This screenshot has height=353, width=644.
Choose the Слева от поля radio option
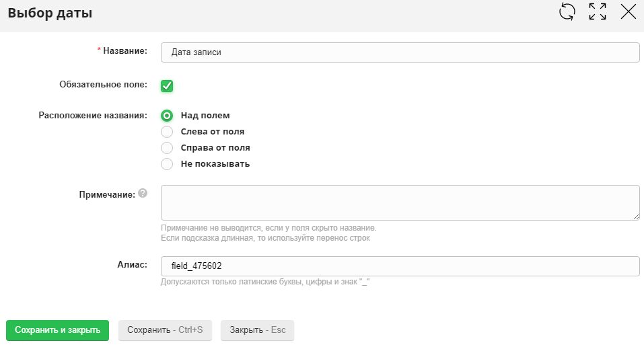[167, 132]
